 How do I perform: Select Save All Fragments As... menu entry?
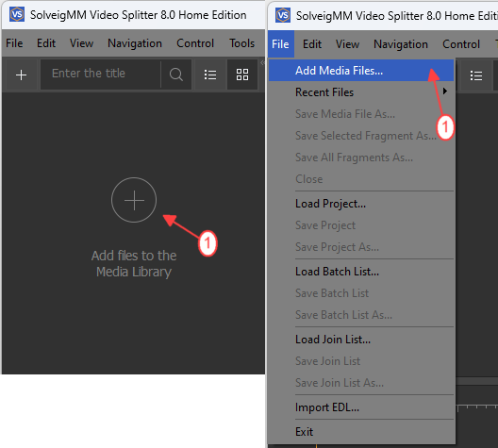click(x=361, y=158)
